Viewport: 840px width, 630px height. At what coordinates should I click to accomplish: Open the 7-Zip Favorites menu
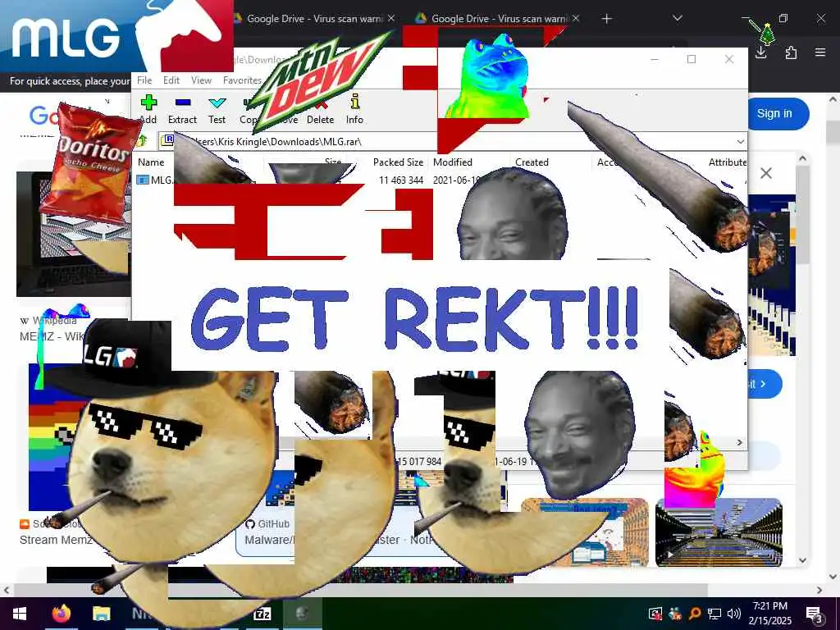point(242,80)
